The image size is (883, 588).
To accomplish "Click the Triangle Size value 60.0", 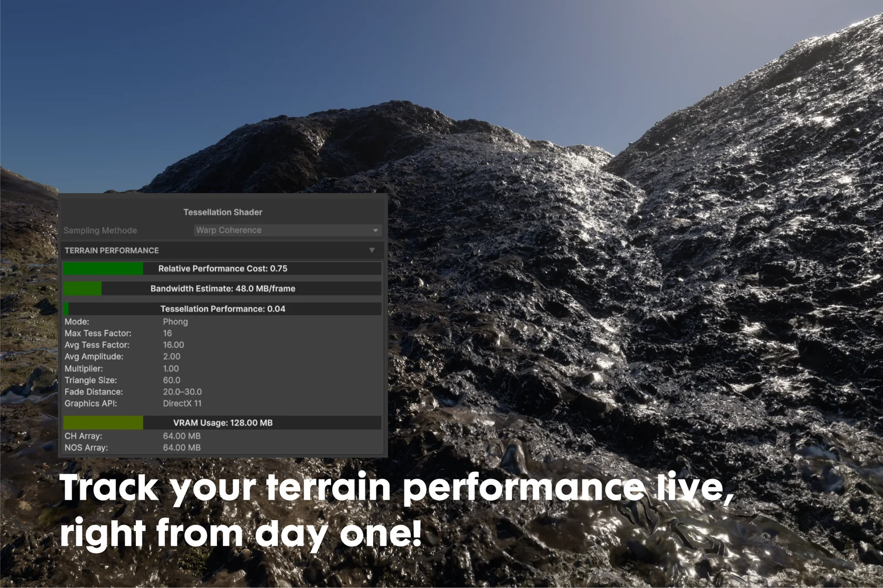I will pos(172,380).
